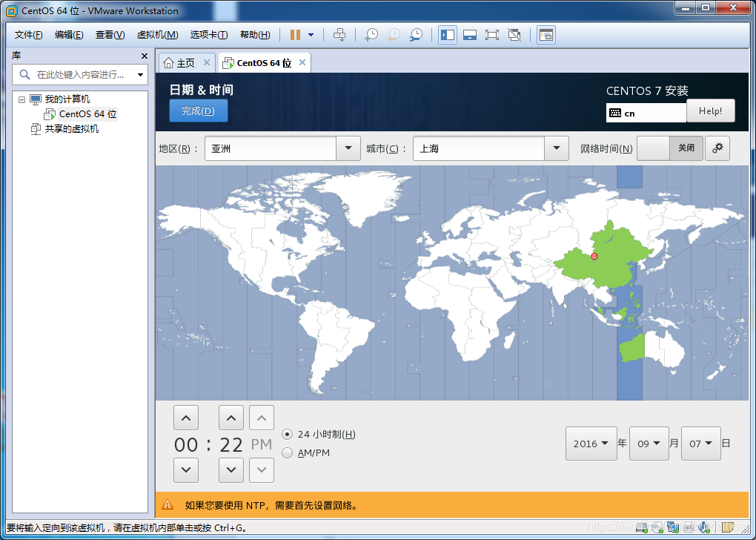
Task: Open the day dropdown showing 07
Action: click(700, 444)
